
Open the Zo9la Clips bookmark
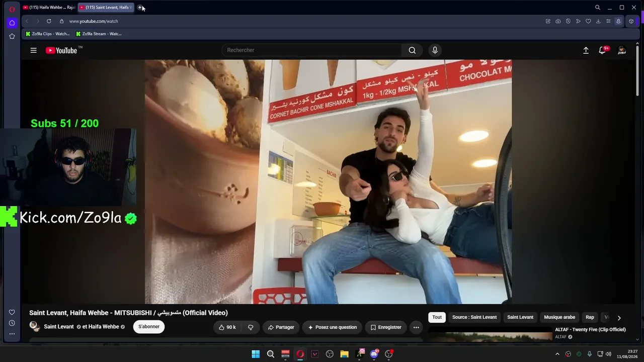pos(48,34)
